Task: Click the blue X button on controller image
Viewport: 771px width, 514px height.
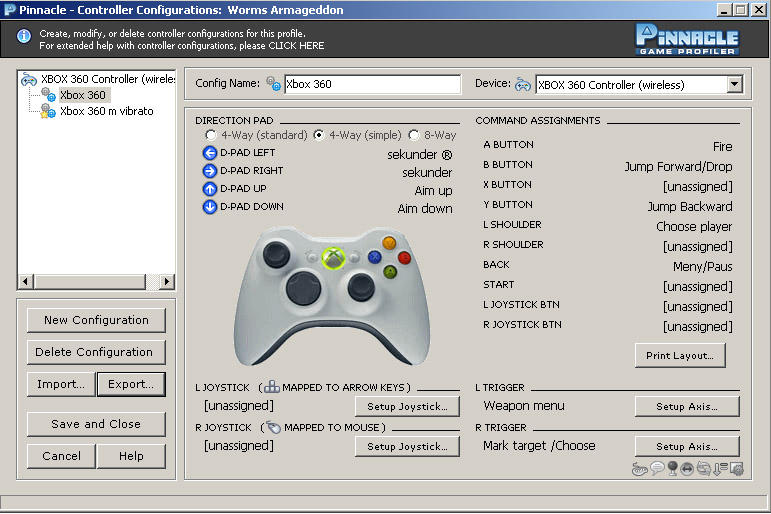Action: (x=375, y=257)
